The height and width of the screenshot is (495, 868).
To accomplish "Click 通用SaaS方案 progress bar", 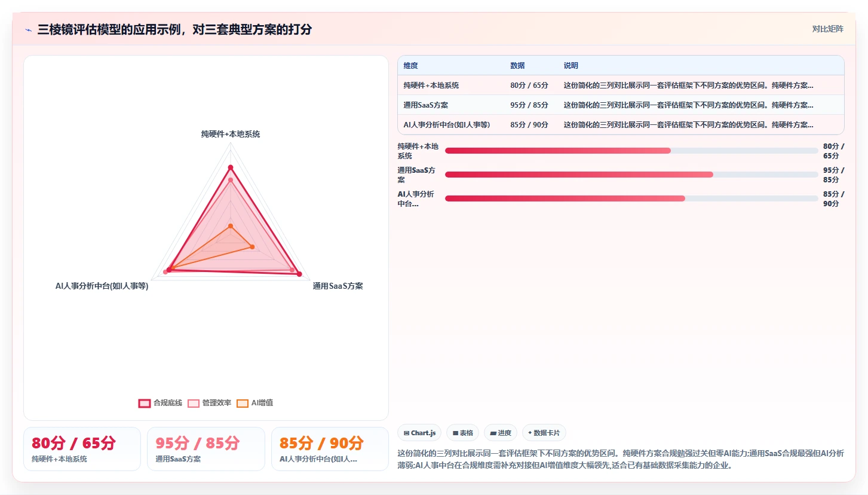I will tap(631, 175).
